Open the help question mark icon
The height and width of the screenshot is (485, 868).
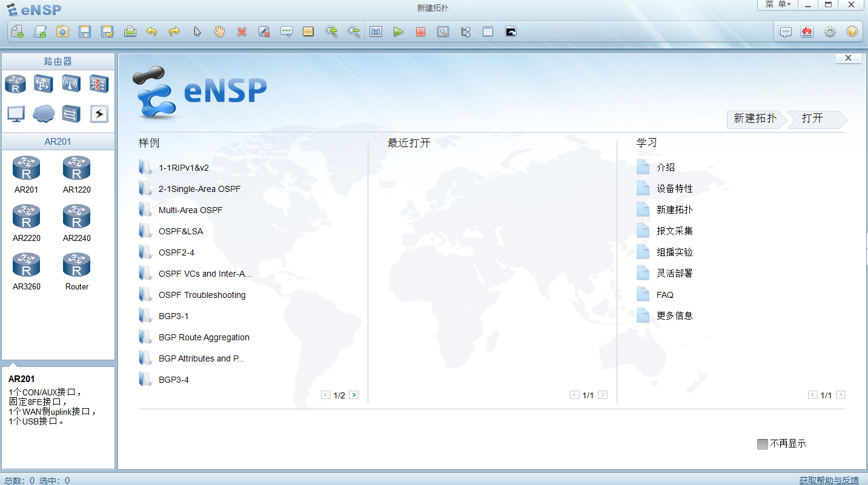pyautogui.click(x=852, y=31)
